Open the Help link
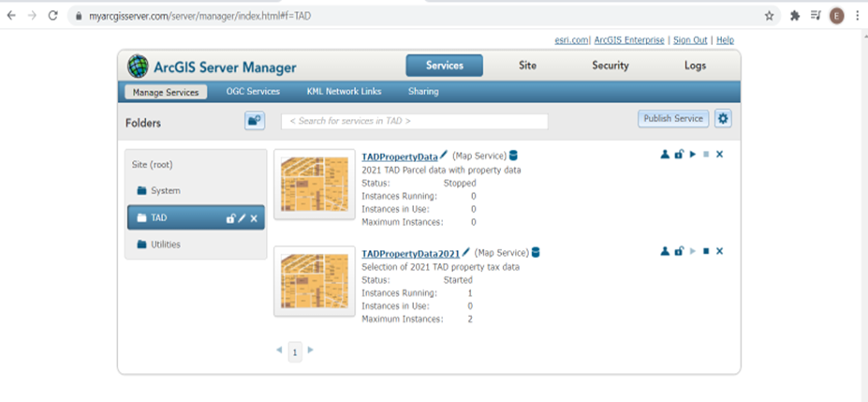This screenshot has width=868, height=402. point(725,40)
